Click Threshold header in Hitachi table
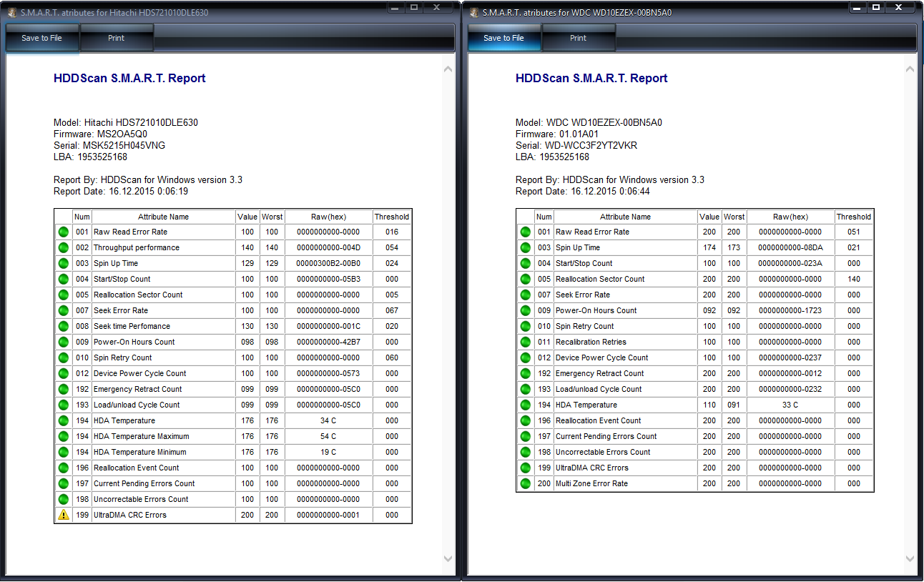 tap(392, 217)
